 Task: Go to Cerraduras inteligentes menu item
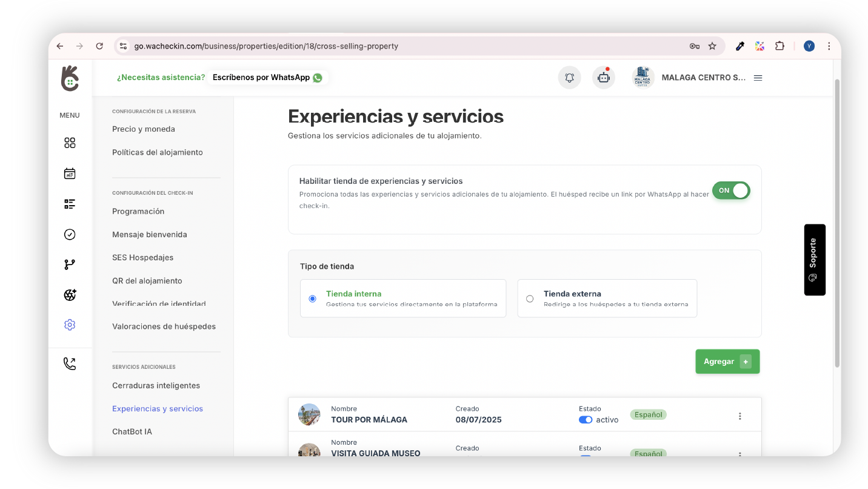pyautogui.click(x=156, y=386)
